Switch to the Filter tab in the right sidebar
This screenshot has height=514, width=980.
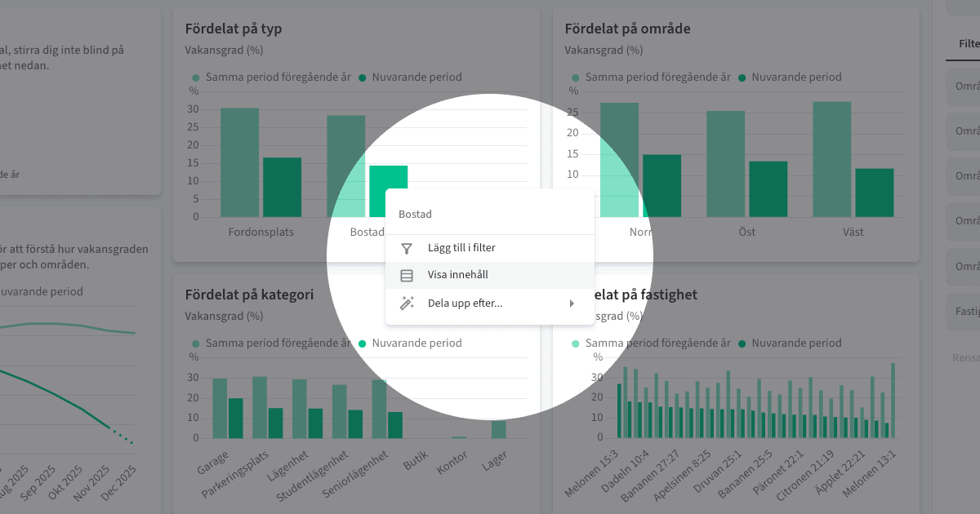(x=968, y=42)
